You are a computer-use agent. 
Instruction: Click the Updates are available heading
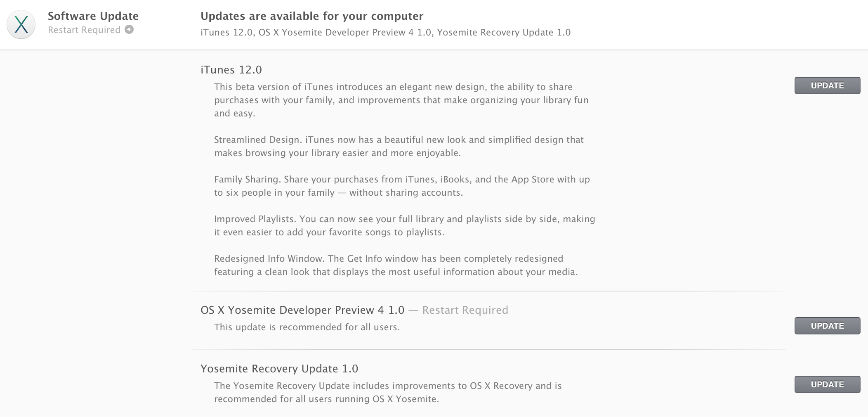312,16
